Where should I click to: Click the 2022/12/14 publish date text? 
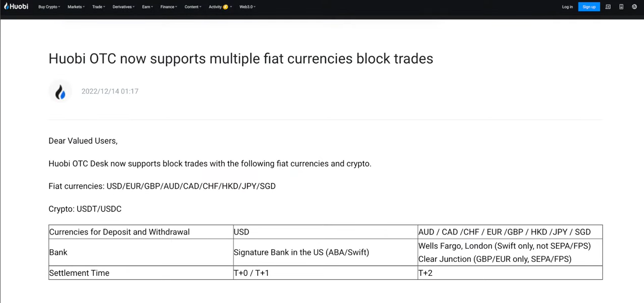(x=110, y=91)
